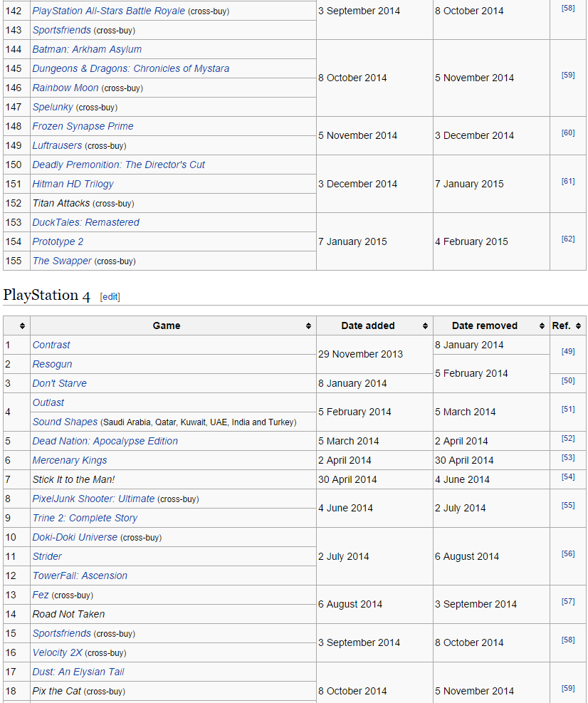Follow reference [52] citation
The width and height of the screenshot is (588, 703).
coord(568,439)
